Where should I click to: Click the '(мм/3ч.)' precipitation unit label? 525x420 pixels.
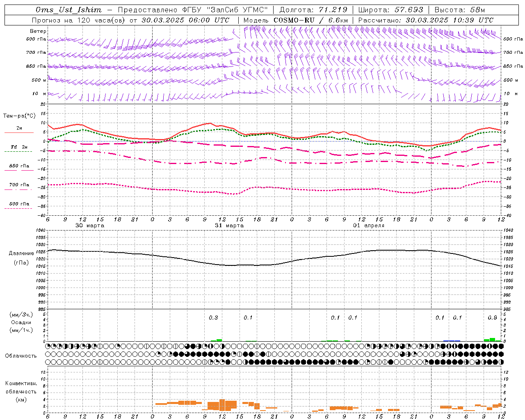[21, 315]
